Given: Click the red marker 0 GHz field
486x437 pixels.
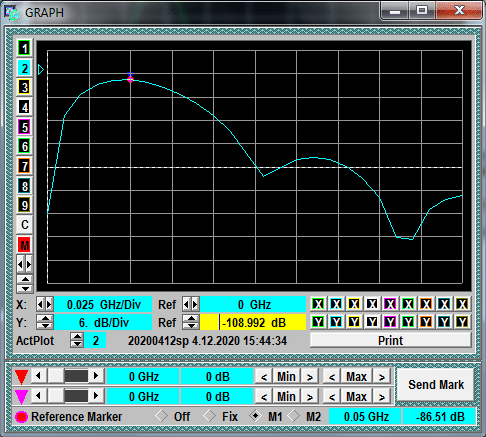Looking at the screenshot, I should (x=143, y=377).
